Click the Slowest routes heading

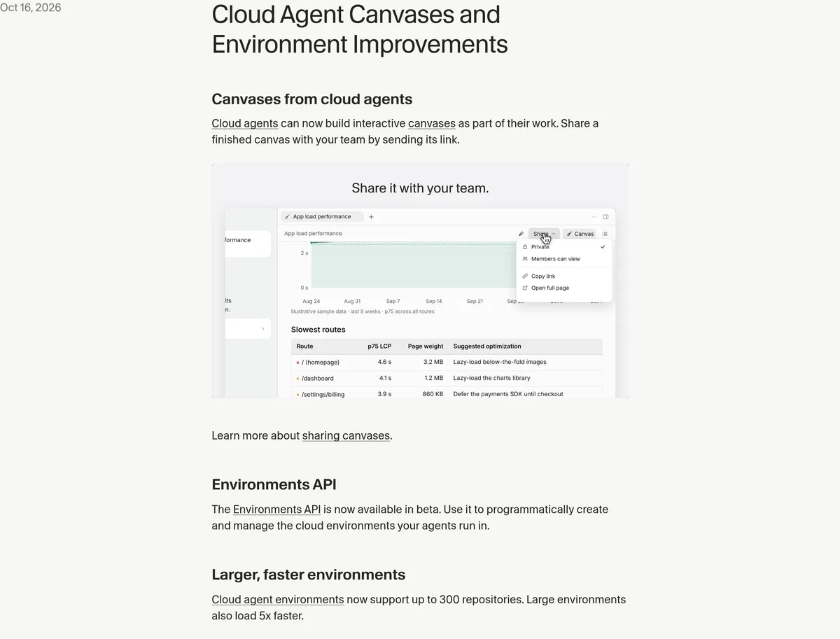tap(318, 330)
